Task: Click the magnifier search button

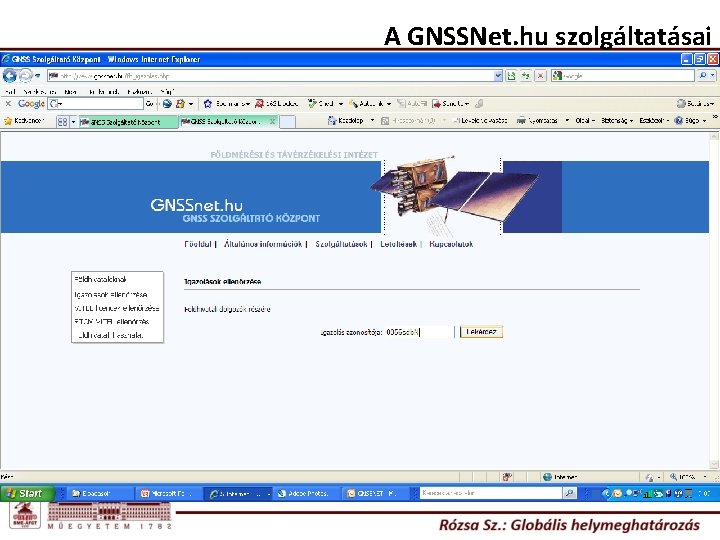Action: point(703,75)
